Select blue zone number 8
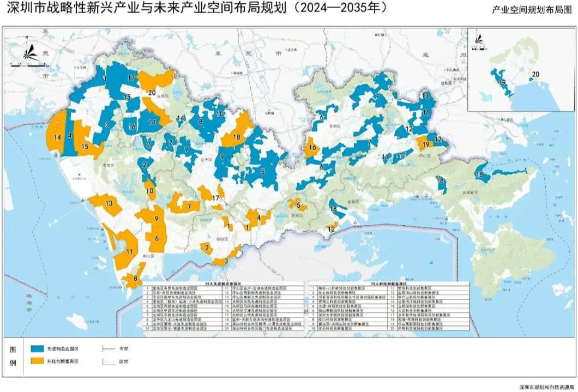 pos(201,121)
